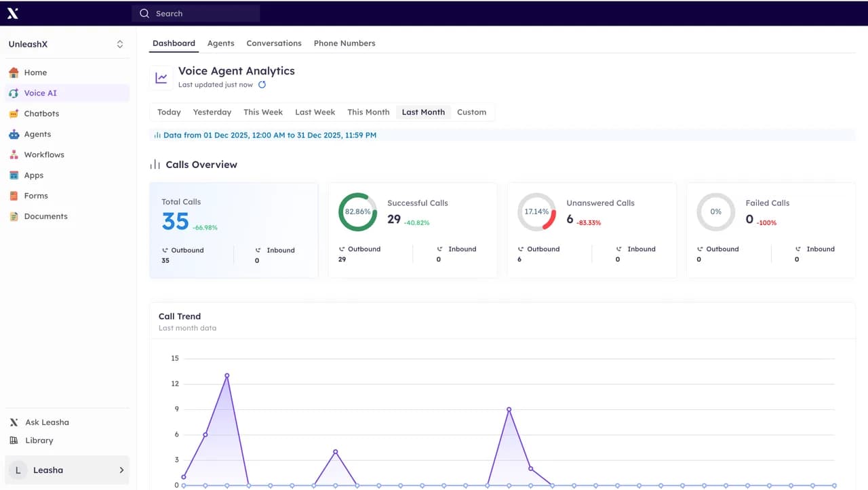Select the Chatbots sidebar icon
This screenshot has width=868, height=490.
coord(14,114)
